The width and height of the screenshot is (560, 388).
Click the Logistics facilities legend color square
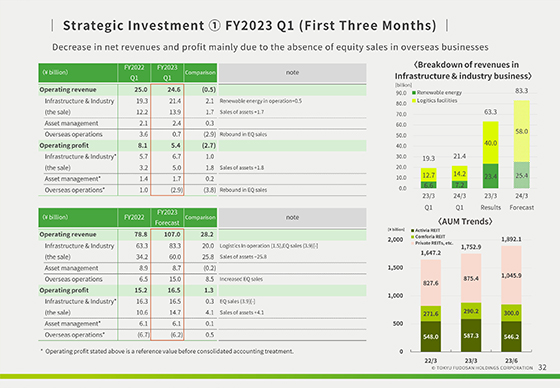click(x=414, y=101)
